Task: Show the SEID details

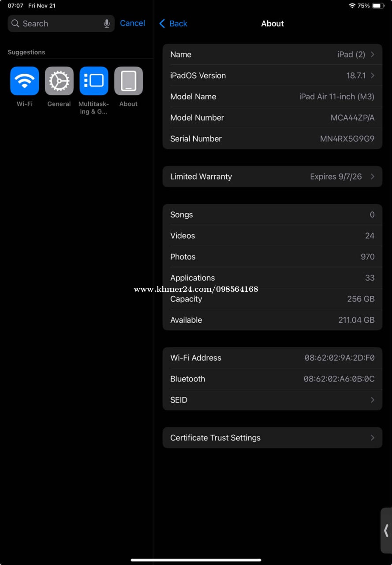Action: 272,400
